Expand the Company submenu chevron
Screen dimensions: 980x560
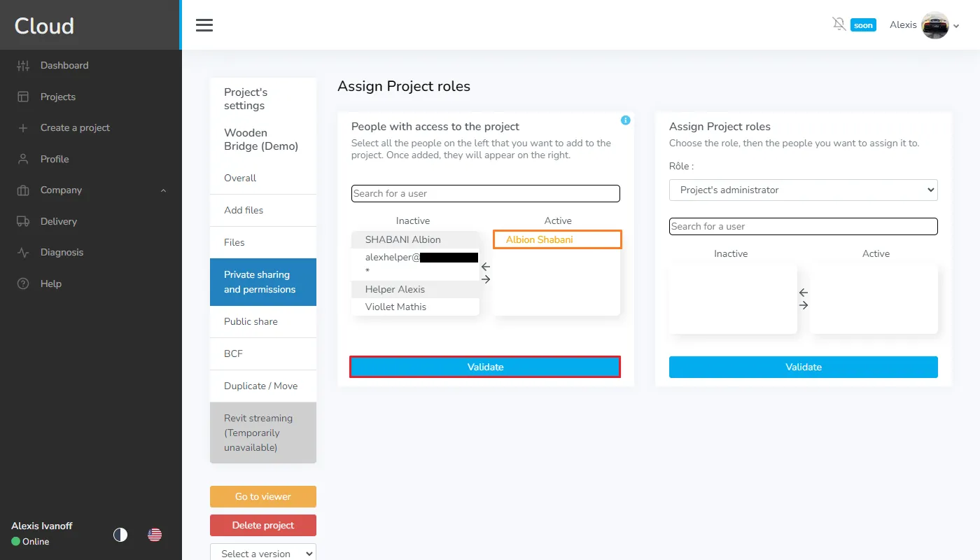[x=164, y=190]
